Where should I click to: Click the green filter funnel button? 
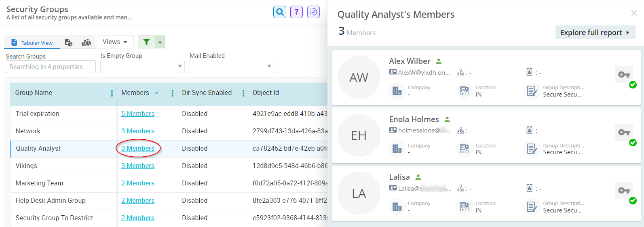click(146, 42)
